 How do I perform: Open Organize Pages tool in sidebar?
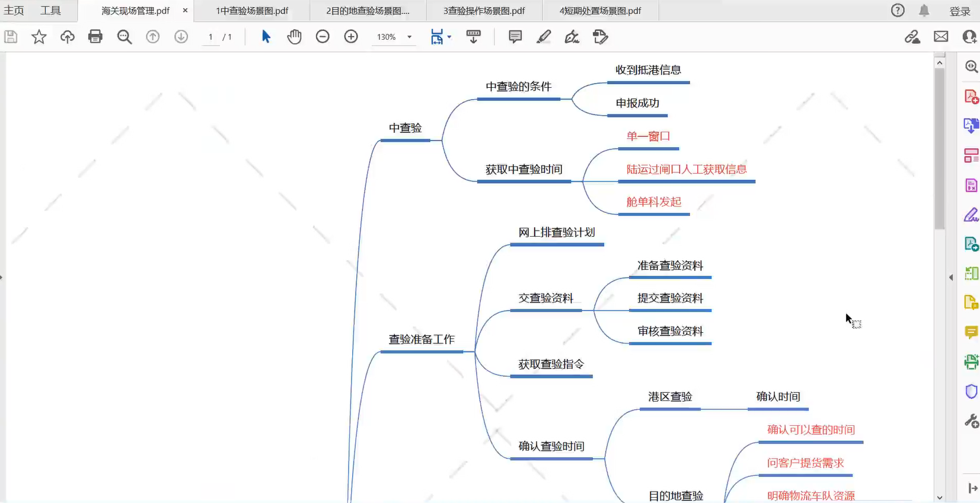click(x=971, y=155)
